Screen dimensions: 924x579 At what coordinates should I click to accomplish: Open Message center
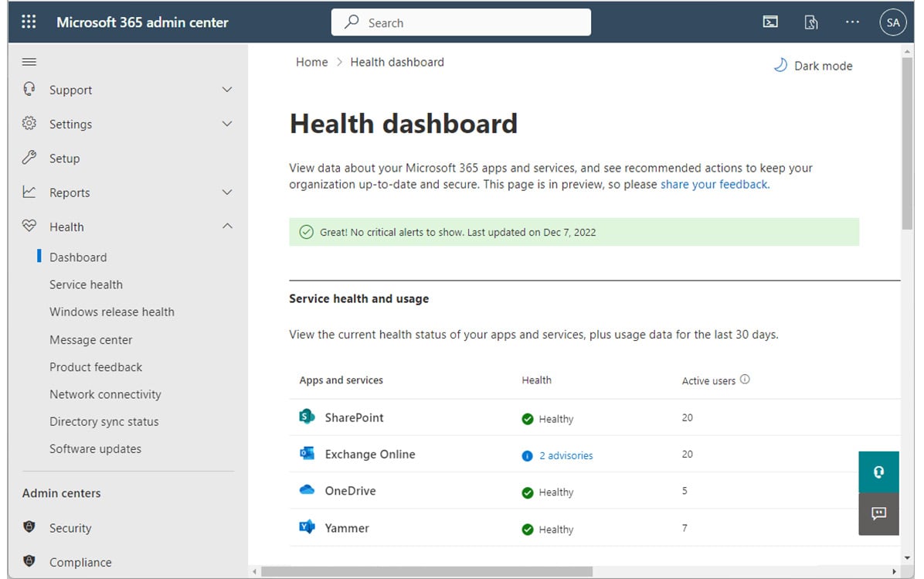pos(90,339)
